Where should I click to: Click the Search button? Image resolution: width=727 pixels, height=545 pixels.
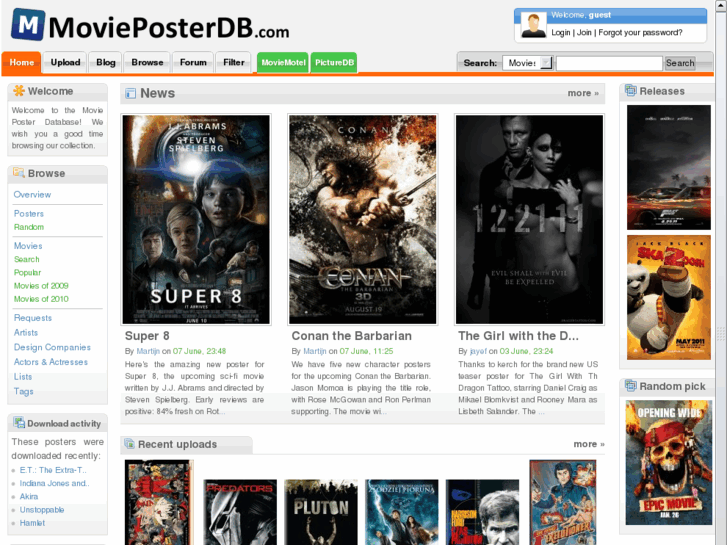[680, 63]
